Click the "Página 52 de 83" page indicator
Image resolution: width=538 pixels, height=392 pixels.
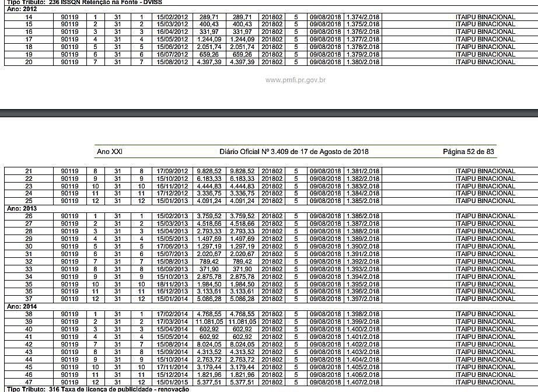[x=469, y=152]
